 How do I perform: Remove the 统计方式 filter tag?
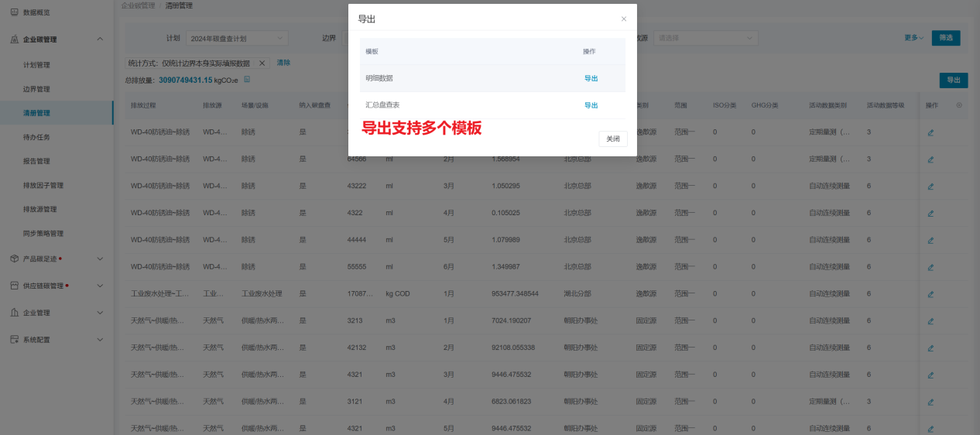[x=262, y=63]
